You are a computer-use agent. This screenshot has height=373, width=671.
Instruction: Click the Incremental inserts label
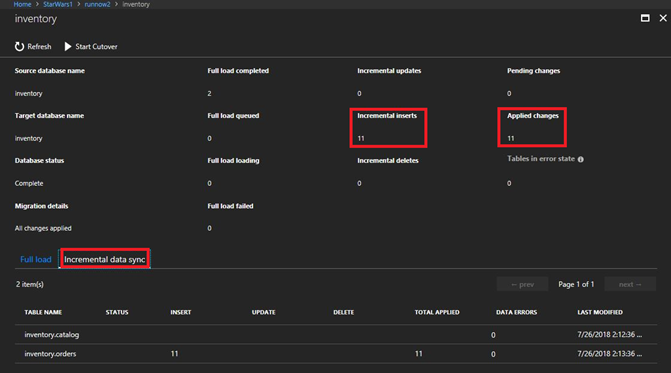click(387, 115)
